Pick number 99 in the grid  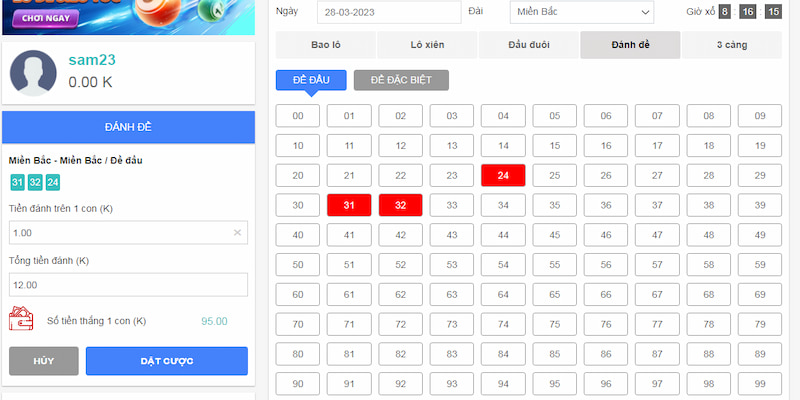pyautogui.click(x=760, y=384)
